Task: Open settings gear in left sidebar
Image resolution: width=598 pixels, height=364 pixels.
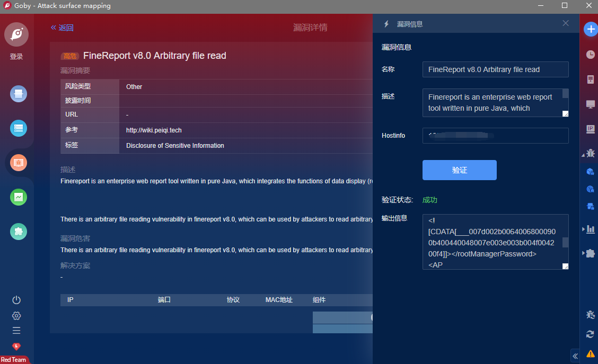Action: click(x=16, y=316)
